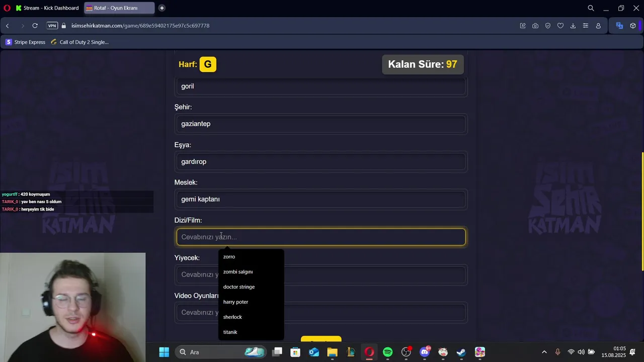Click the browser back arrow

click(8, 26)
